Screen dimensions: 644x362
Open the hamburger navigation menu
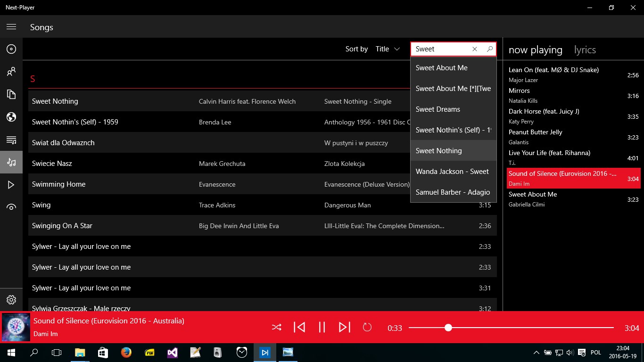pos(11,27)
